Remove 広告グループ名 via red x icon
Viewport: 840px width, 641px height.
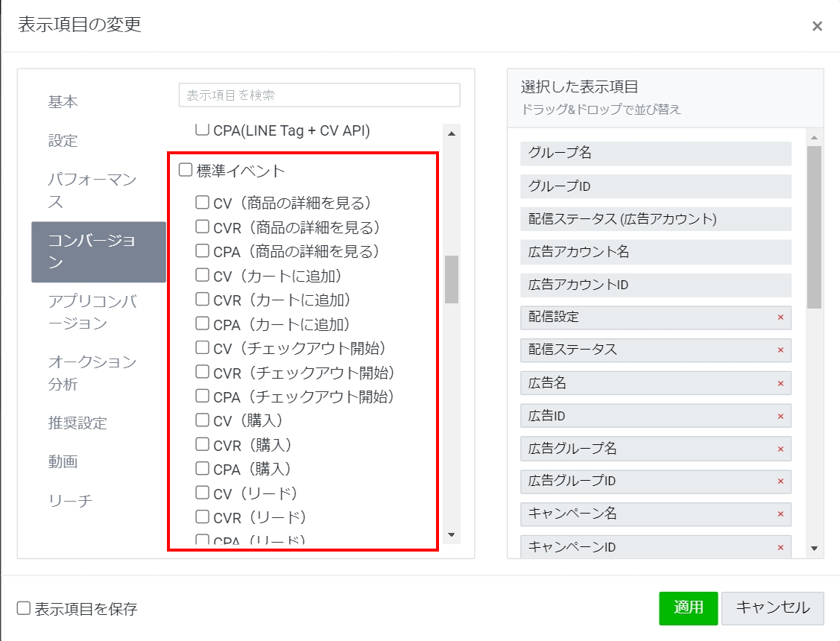click(780, 449)
